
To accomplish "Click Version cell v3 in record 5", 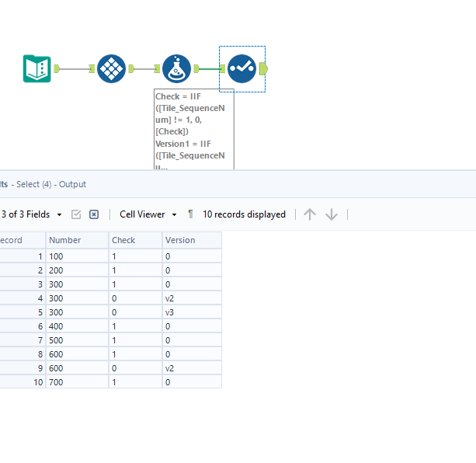I will pyautogui.click(x=192, y=312).
